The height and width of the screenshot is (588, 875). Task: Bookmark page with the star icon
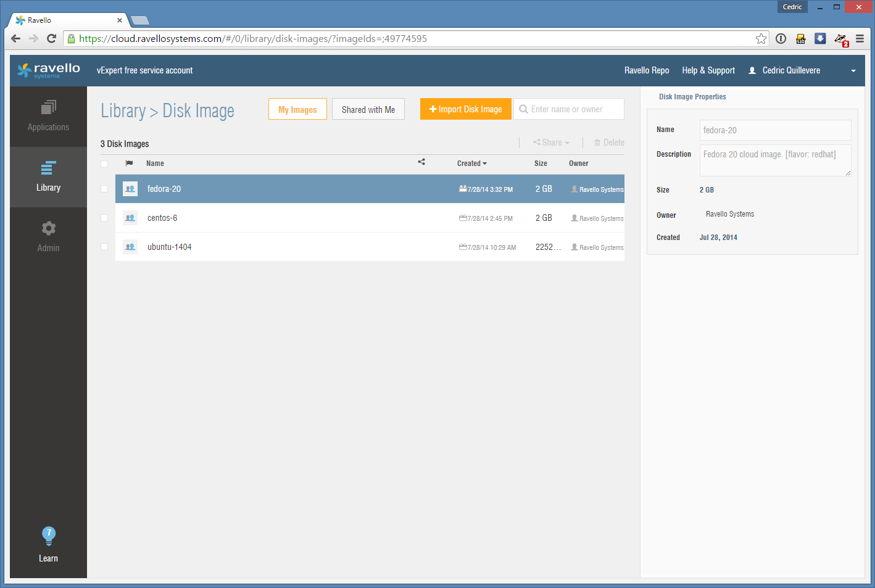tap(761, 39)
